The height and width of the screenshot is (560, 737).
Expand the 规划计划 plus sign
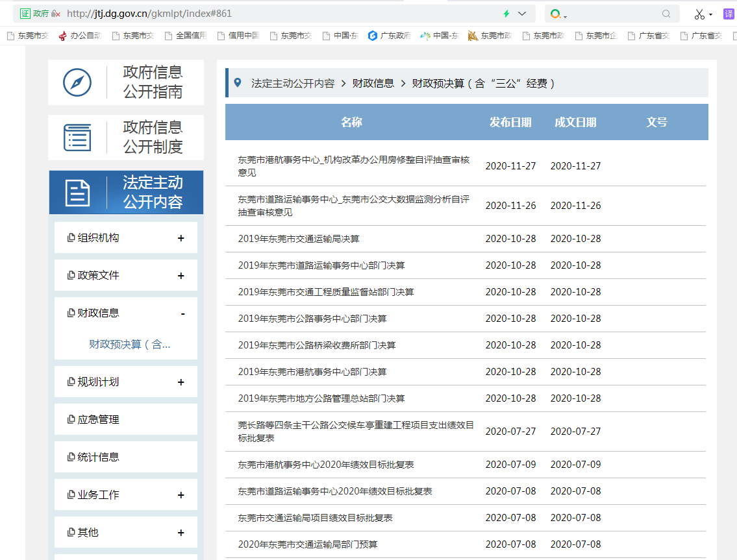181,382
